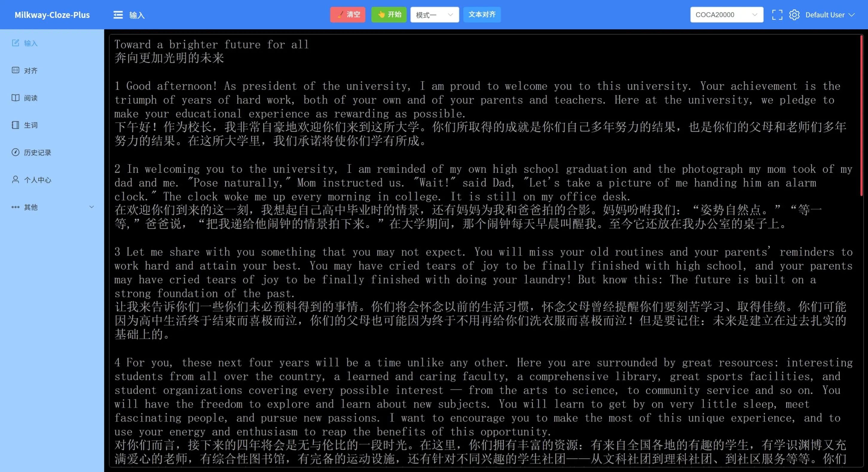The image size is (868, 472).
Task: Collapse sidebar with hamburger menu icon
Action: [117, 15]
